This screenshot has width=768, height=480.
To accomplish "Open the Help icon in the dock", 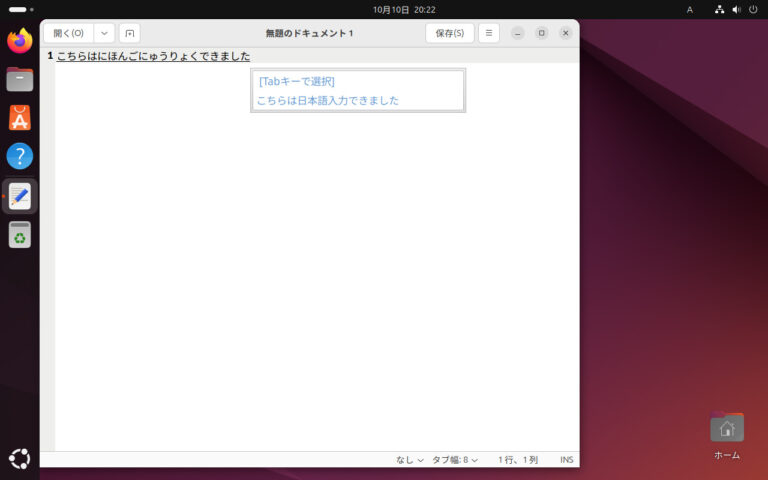I will pyautogui.click(x=19, y=156).
